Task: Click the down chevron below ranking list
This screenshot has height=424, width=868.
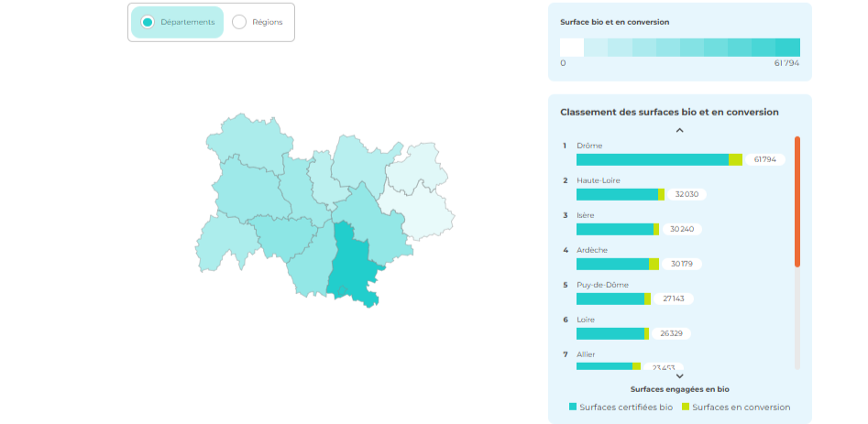Action: pos(680,376)
